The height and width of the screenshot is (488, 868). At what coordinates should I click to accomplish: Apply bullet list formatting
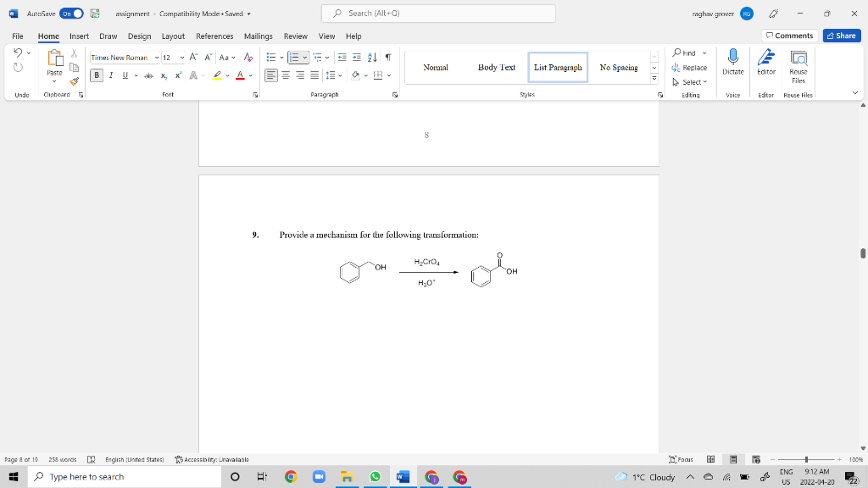click(x=272, y=57)
